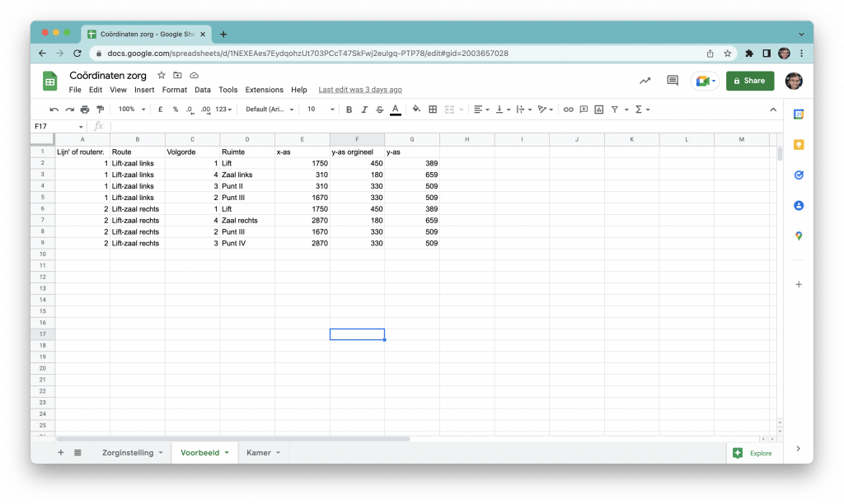Open comment history icon

[x=673, y=81]
